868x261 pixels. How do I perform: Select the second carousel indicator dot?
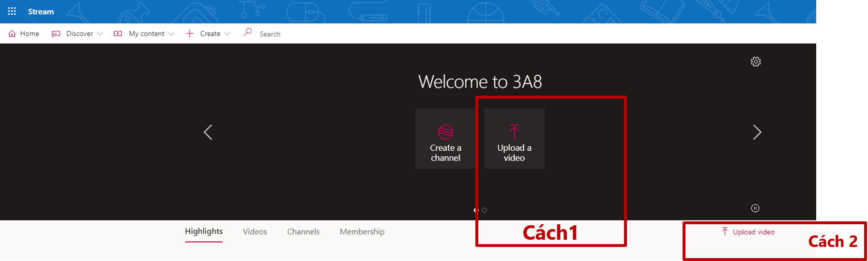(485, 210)
